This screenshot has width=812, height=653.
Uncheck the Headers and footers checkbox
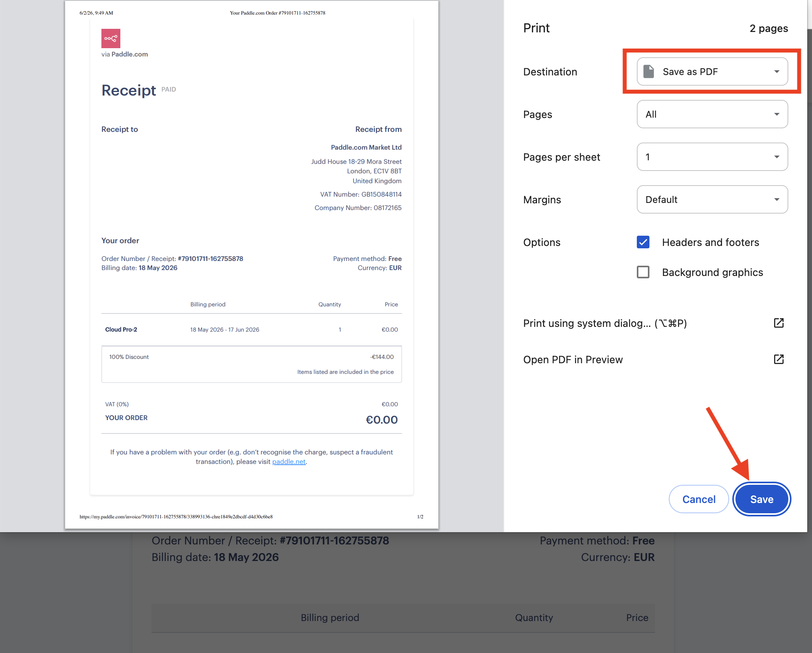coord(643,242)
